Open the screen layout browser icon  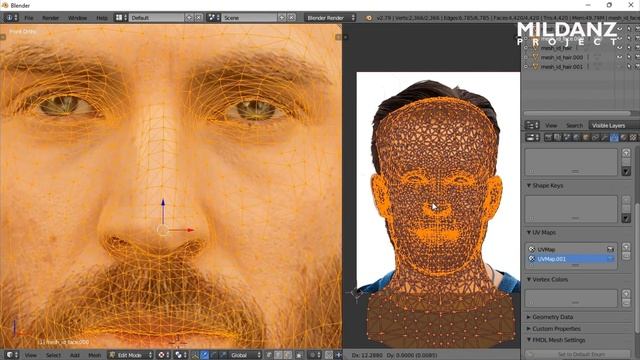(x=121, y=18)
